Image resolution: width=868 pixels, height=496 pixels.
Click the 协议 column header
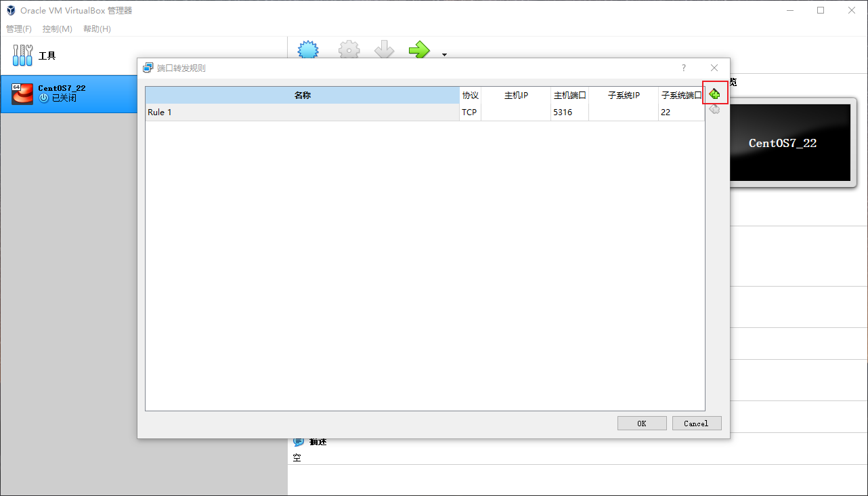pos(471,96)
